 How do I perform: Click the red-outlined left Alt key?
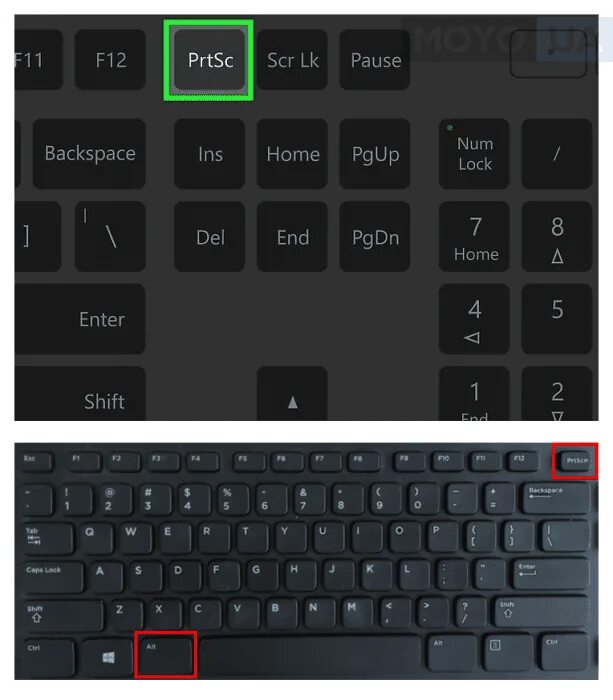[x=165, y=654]
